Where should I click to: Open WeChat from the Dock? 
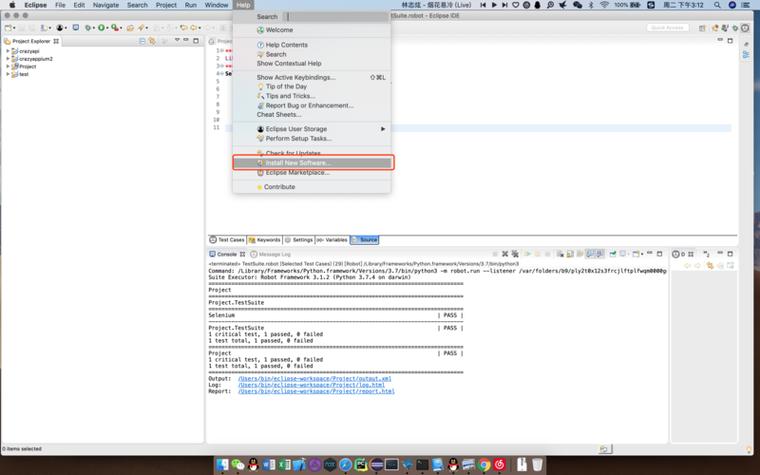tap(238, 465)
